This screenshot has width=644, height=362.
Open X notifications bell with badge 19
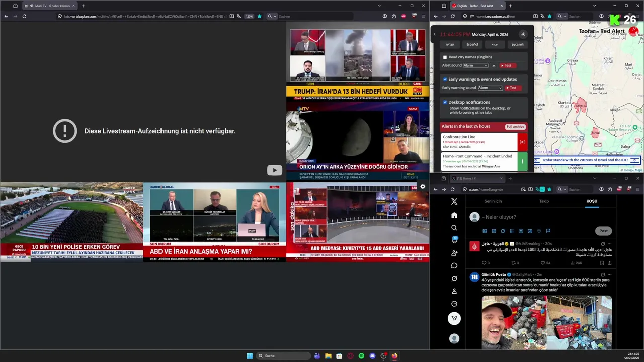pyautogui.click(x=454, y=240)
